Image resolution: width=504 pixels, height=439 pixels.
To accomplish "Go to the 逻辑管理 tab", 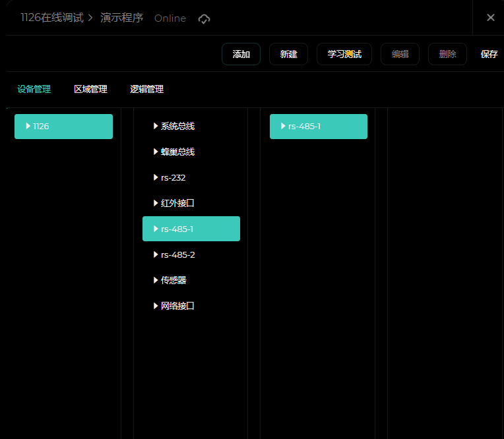I will tap(146, 90).
